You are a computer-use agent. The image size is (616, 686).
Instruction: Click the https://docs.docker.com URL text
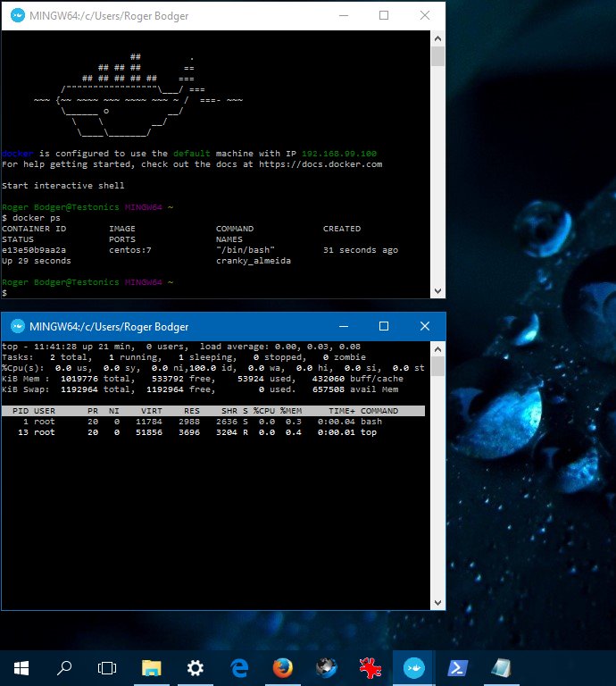click(320, 164)
